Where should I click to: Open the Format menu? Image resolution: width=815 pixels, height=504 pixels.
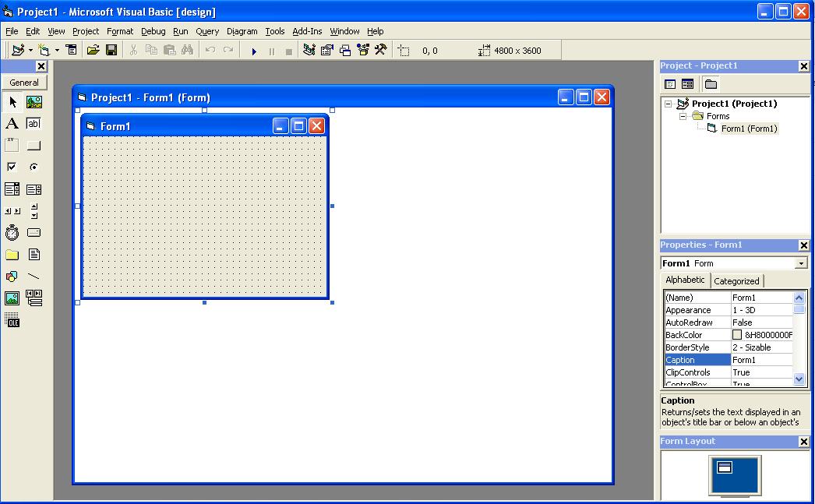tap(120, 31)
